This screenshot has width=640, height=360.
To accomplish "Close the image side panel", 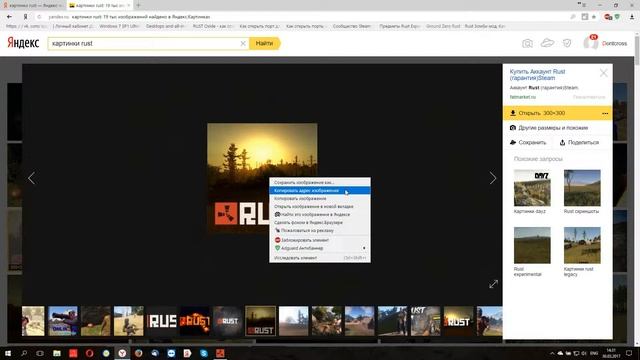I will tap(604, 73).
